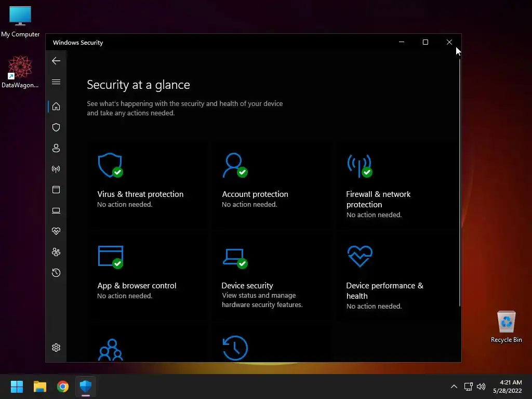The width and height of the screenshot is (532, 399).
Task: Launch Google Chrome from the taskbar
Action: pyautogui.click(x=63, y=387)
